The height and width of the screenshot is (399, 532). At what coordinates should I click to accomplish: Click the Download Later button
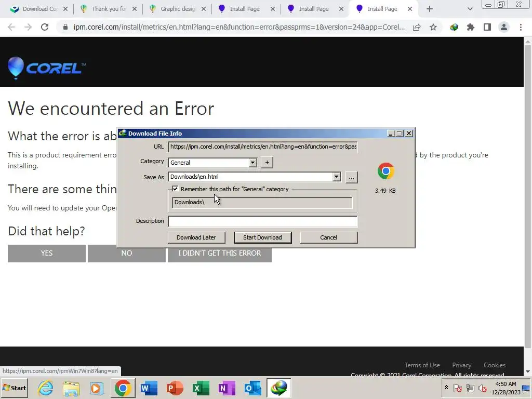coord(196,237)
